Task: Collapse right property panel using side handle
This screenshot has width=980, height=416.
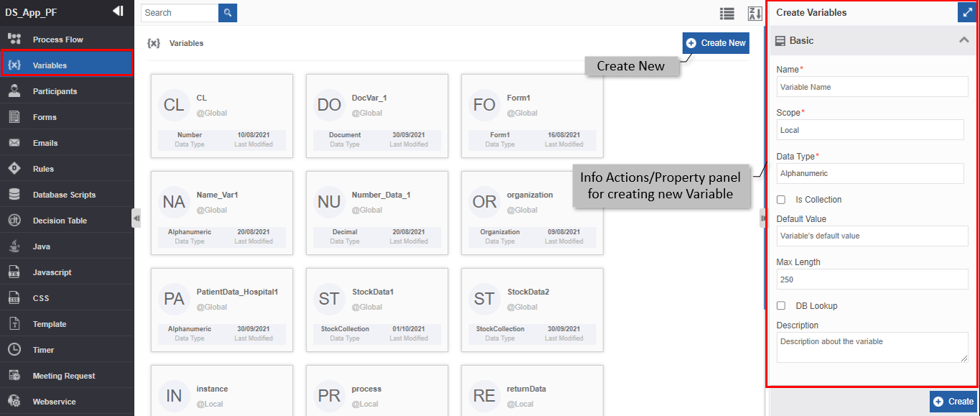Action: pos(764,218)
